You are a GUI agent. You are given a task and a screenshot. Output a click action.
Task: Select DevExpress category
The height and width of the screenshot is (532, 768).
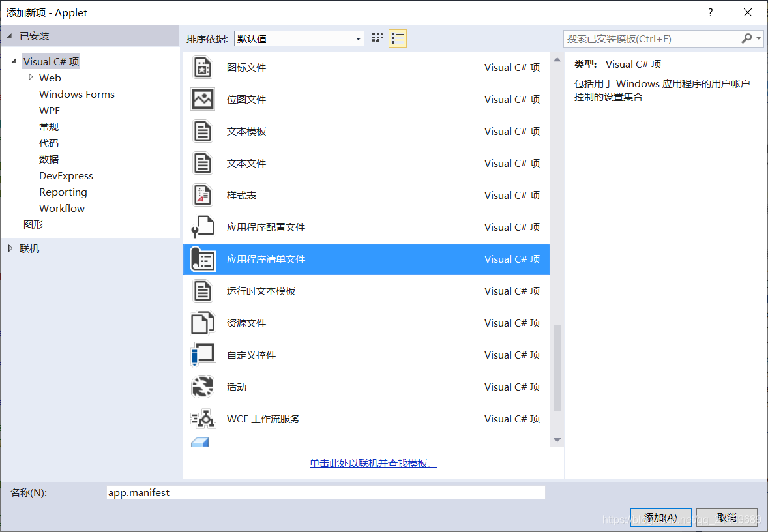coord(66,176)
